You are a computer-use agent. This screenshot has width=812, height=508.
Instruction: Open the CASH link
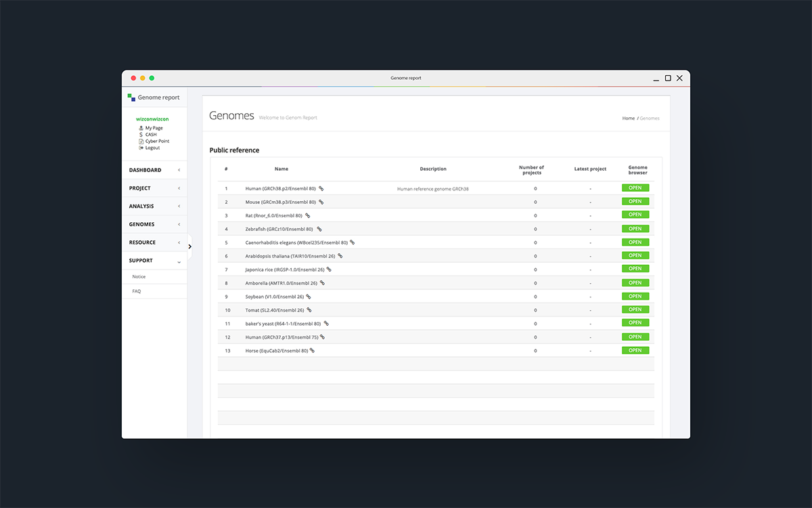[x=151, y=134]
